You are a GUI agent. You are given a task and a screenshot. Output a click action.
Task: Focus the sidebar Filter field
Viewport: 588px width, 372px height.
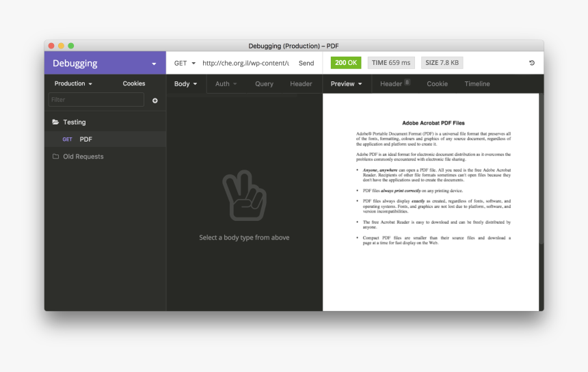pos(96,100)
